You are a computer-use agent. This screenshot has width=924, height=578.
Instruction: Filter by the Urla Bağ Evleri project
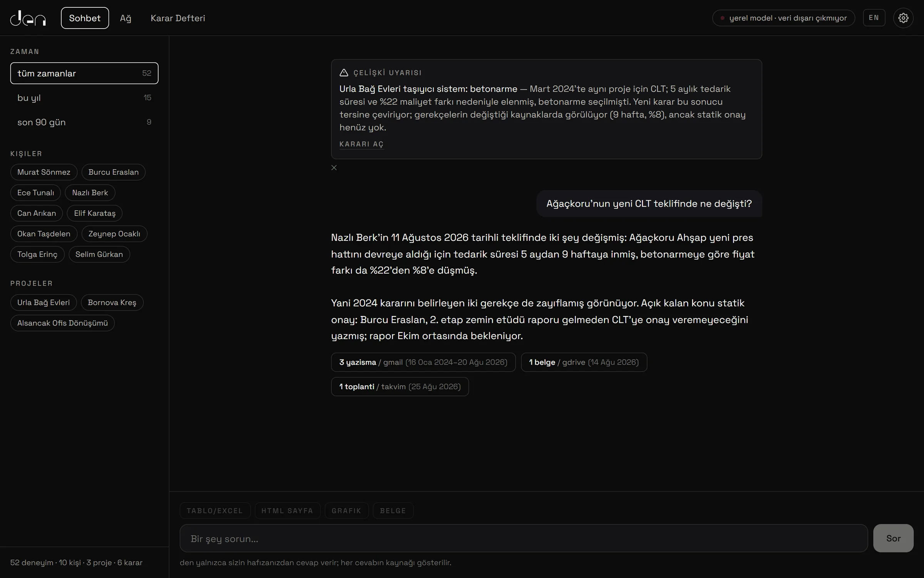click(x=44, y=302)
